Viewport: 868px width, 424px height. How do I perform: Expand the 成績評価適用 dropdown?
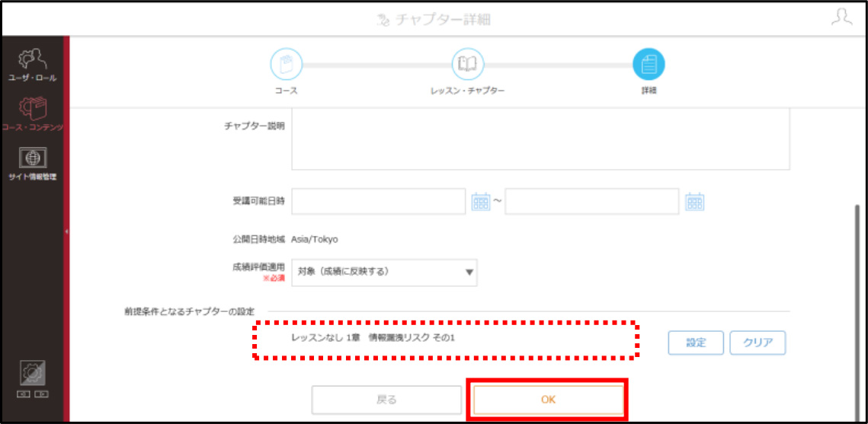click(384, 272)
